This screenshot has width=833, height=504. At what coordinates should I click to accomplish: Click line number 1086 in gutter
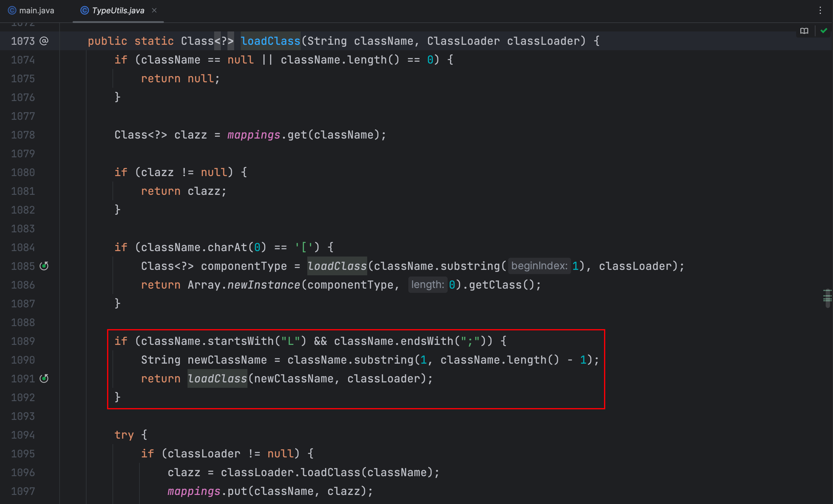coord(23,285)
